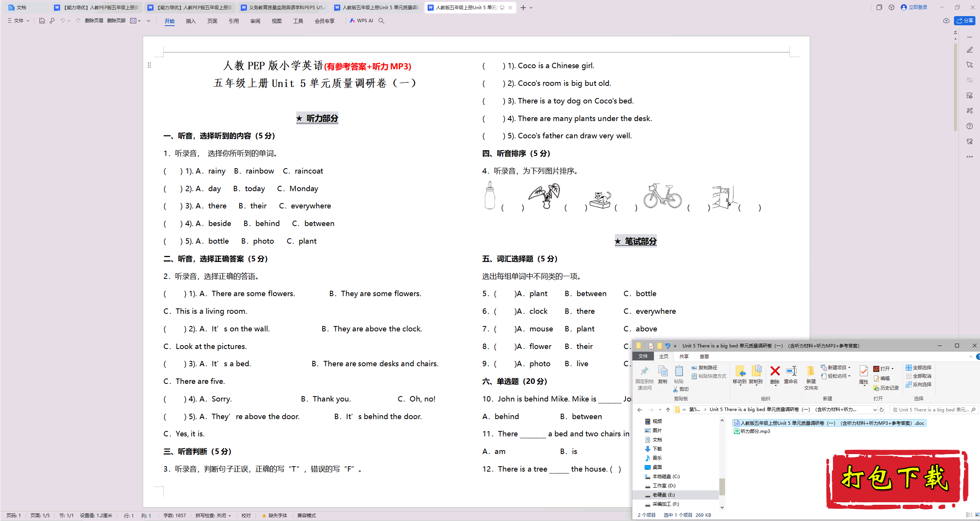Open more options ellipsis in right sidebar
This screenshot has width=980, height=521.
[970, 157]
